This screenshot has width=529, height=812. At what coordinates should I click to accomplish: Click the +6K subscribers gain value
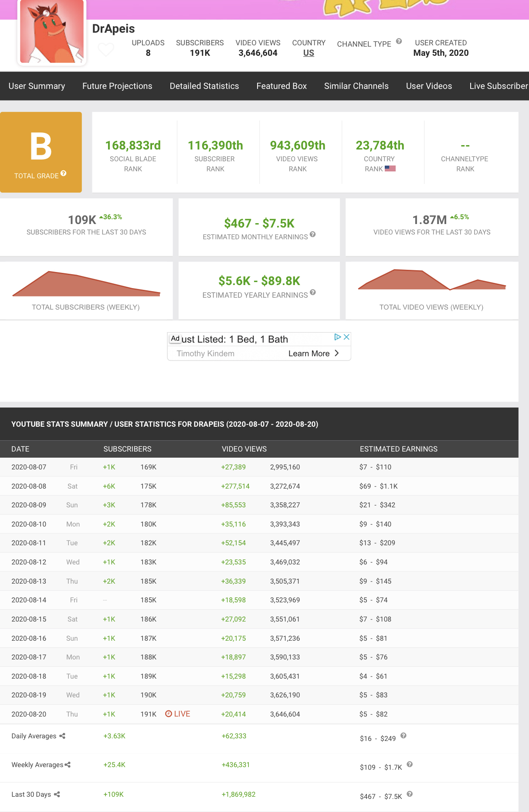(x=109, y=486)
